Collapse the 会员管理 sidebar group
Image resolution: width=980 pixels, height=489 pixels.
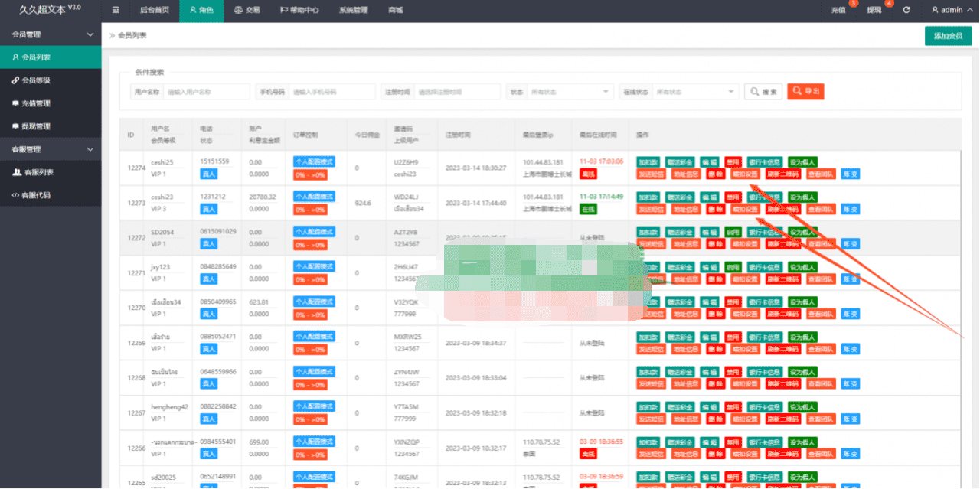click(x=51, y=34)
